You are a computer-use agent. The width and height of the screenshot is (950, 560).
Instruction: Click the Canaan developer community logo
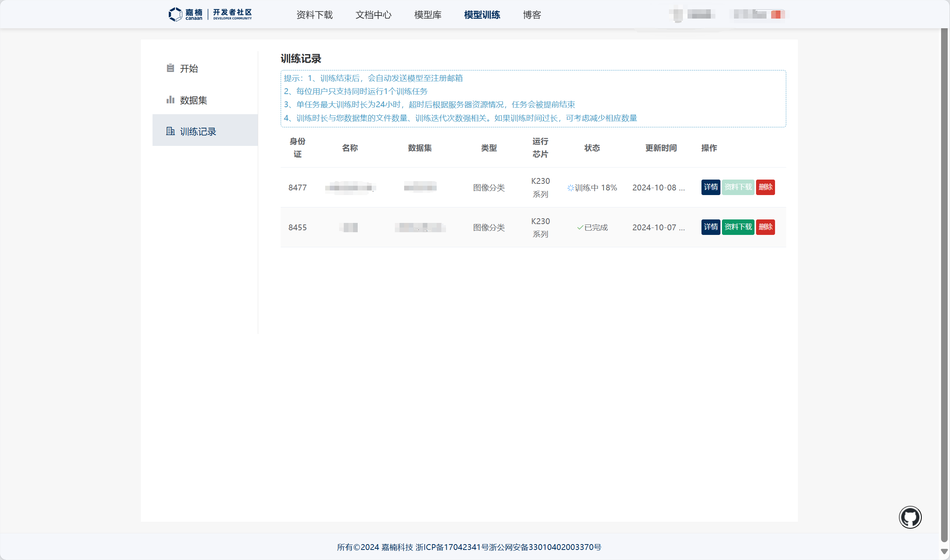point(210,14)
